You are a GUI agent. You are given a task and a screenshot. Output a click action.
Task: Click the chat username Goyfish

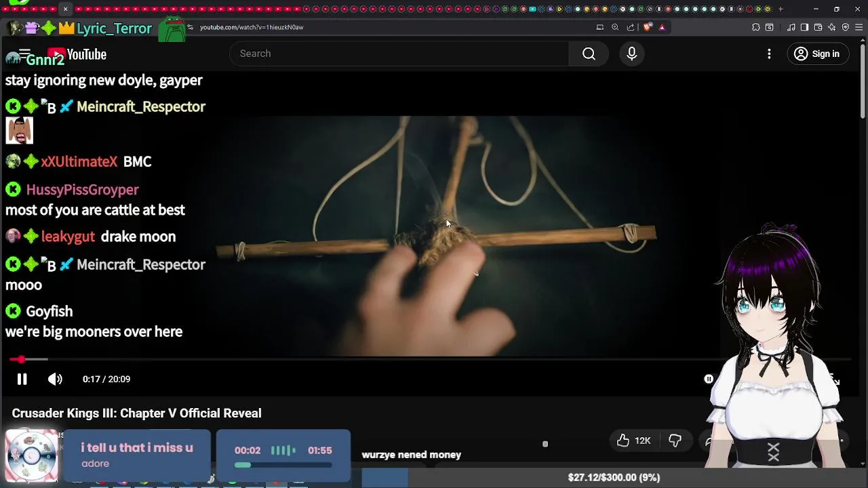tap(49, 311)
